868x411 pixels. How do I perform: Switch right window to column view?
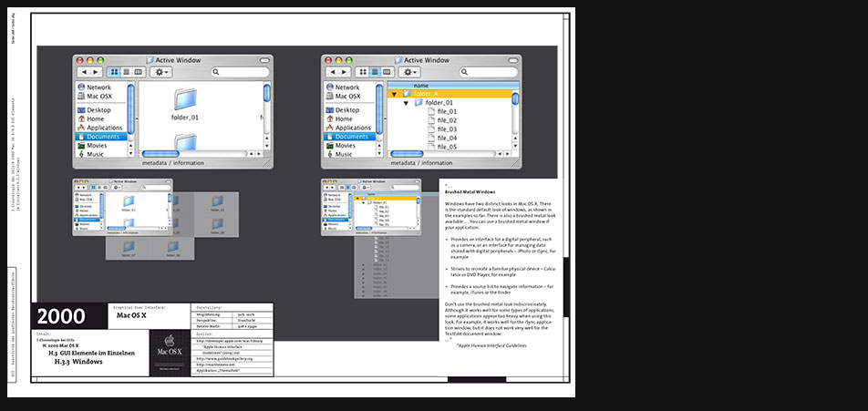click(x=387, y=72)
